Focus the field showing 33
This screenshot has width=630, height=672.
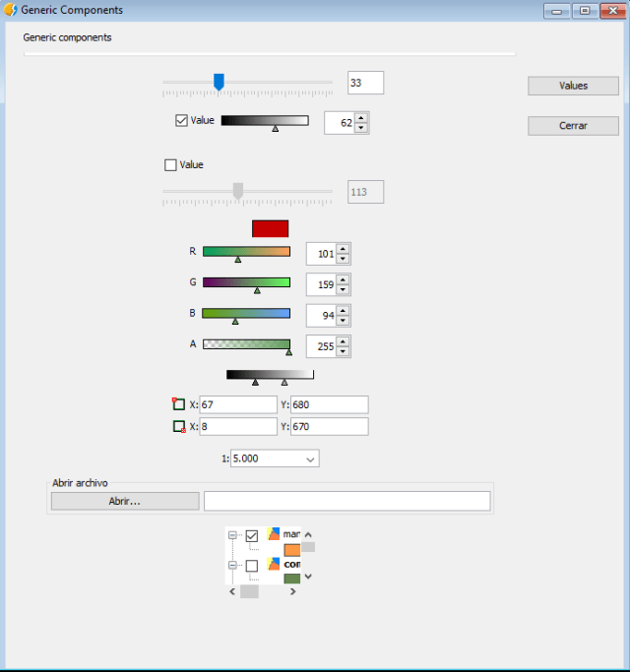pos(365,83)
